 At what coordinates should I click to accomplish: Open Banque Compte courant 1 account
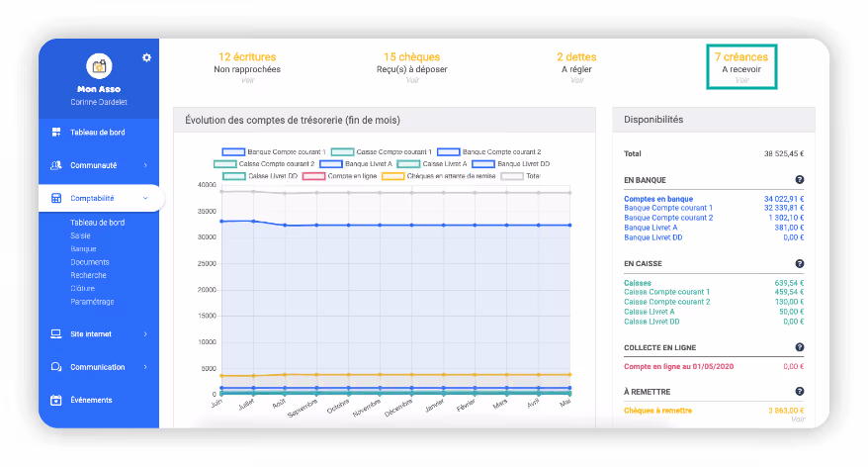[668, 208]
